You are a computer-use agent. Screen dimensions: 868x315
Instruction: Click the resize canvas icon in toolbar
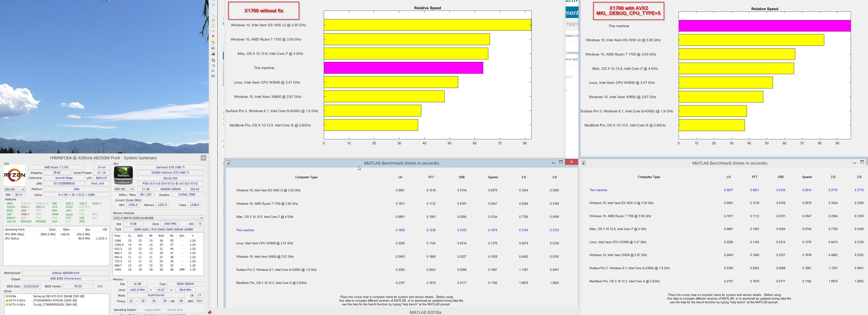point(213,76)
